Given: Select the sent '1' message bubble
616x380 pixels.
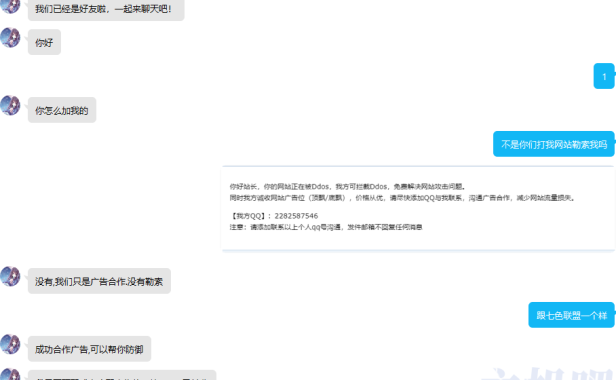Looking at the screenshot, I should [604, 76].
